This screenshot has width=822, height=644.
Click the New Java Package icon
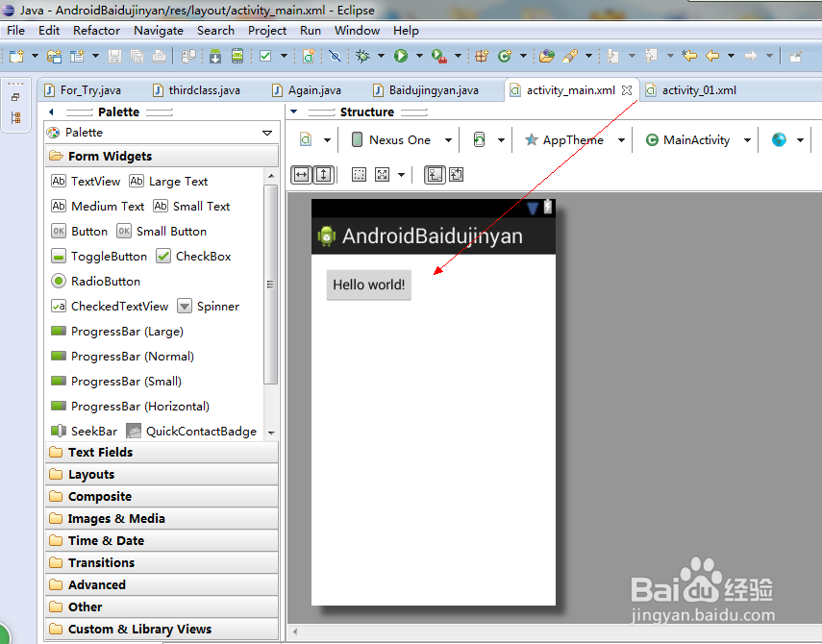point(482,56)
